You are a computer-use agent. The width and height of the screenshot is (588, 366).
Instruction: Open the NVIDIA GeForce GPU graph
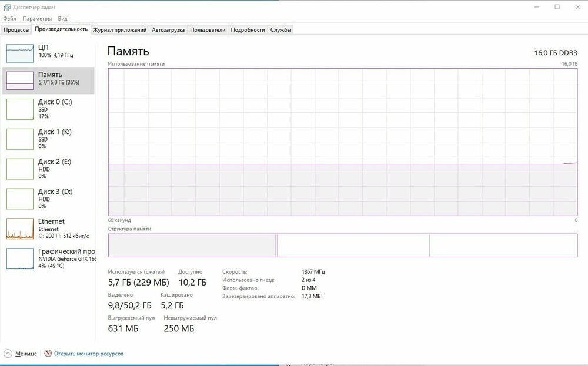20,258
